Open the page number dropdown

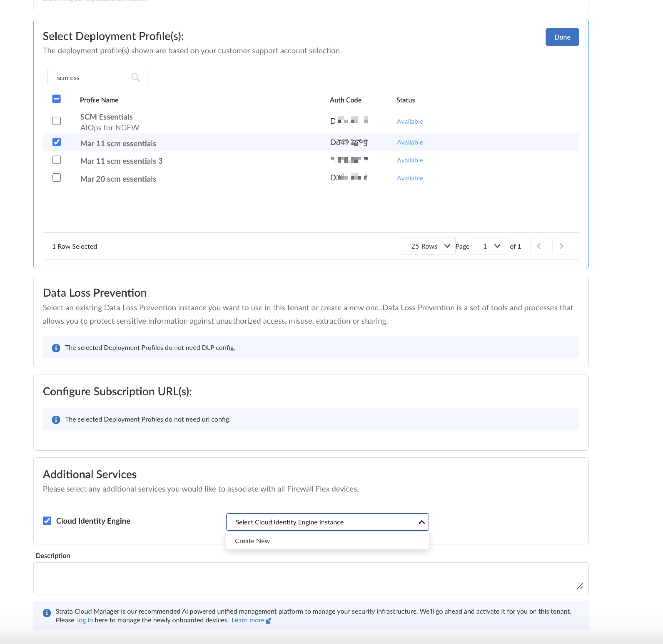pos(489,246)
